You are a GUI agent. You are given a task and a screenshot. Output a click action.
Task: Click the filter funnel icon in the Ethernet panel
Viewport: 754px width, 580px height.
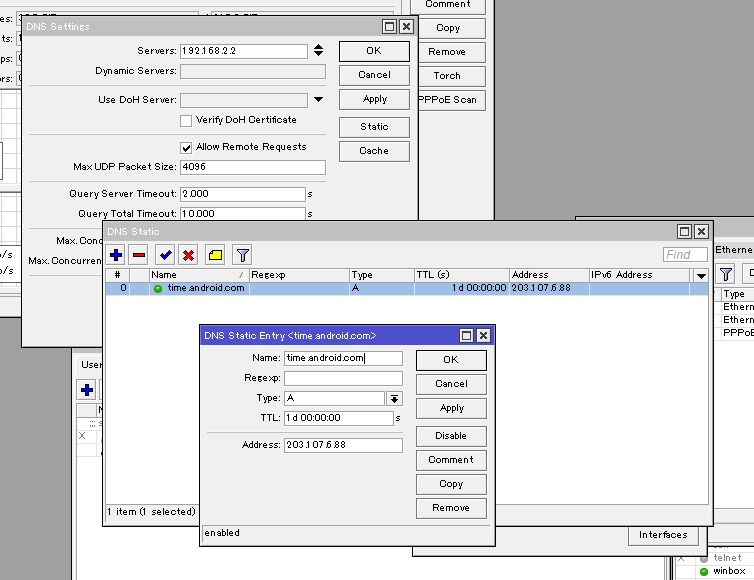pyautogui.click(x=727, y=274)
